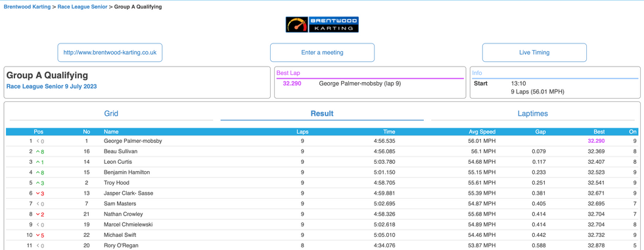Viewport: 644px width, 250px height.
Task: Click the No column header
Action: coord(87,132)
